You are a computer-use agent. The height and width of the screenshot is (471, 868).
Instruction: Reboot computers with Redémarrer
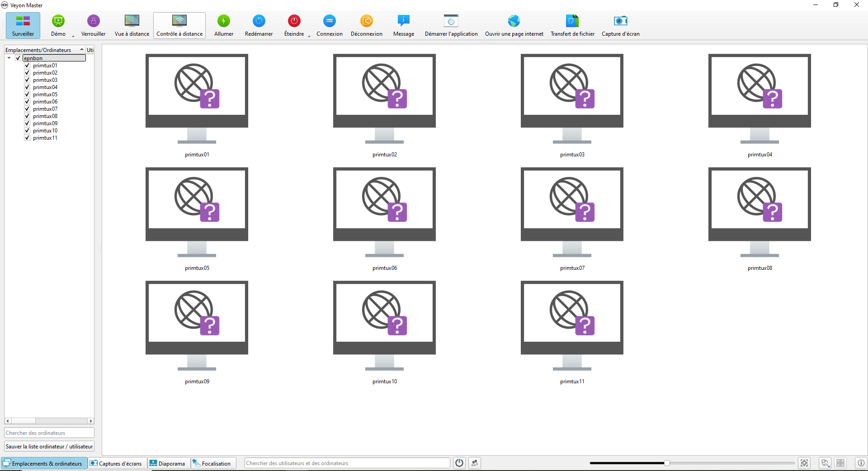coord(259,25)
